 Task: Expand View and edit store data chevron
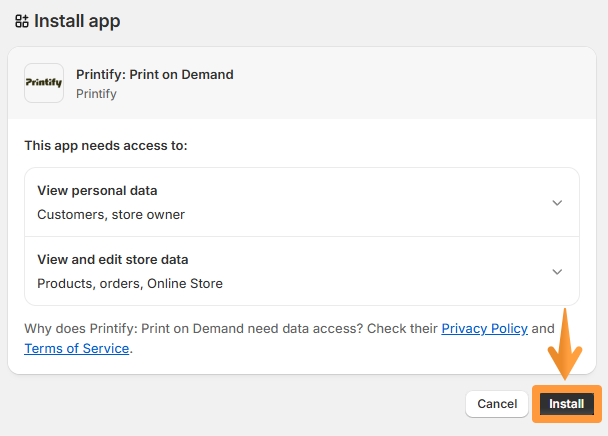coord(557,272)
